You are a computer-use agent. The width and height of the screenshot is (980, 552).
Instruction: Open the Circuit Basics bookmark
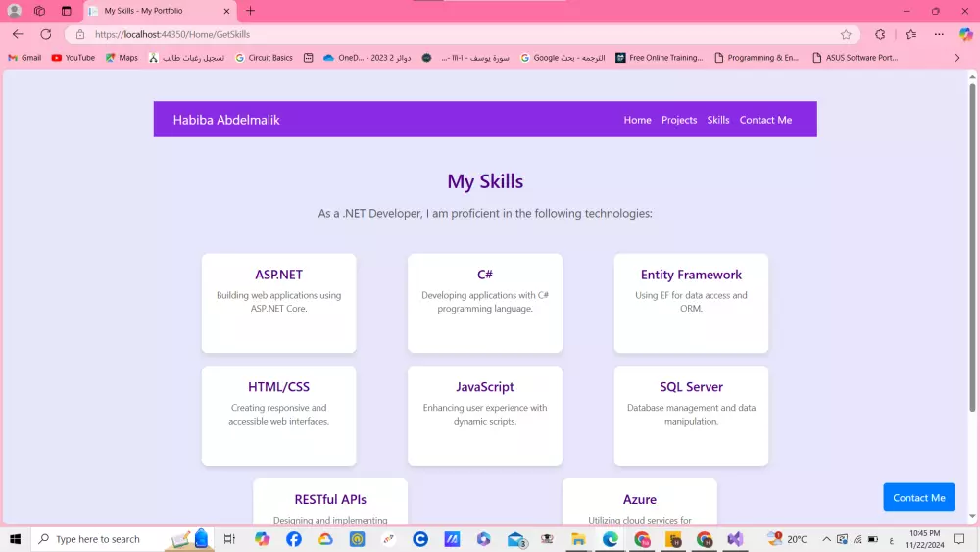tap(264, 58)
